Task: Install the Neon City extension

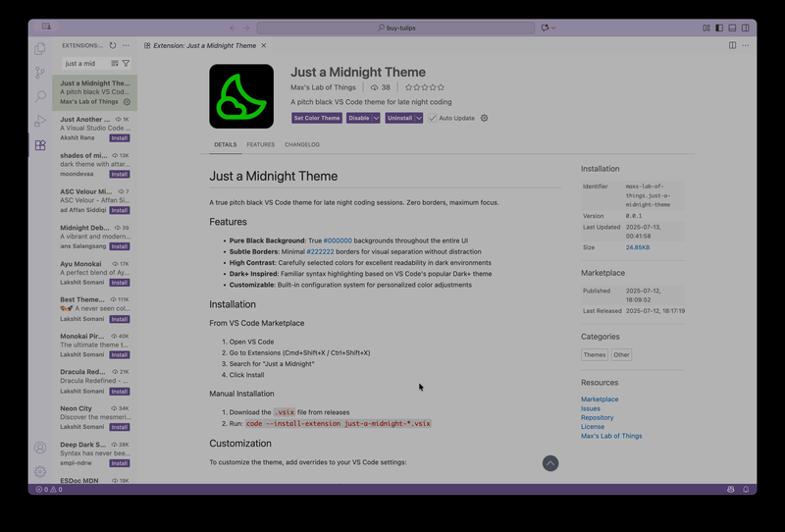Action: (120, 427)
